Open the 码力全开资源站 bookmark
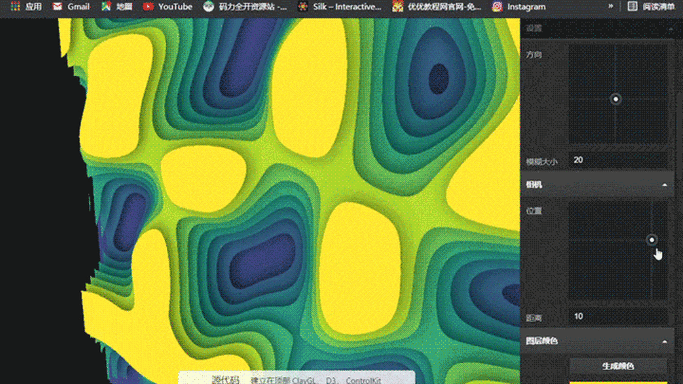The image size is (683, 384). click(245, 7)
